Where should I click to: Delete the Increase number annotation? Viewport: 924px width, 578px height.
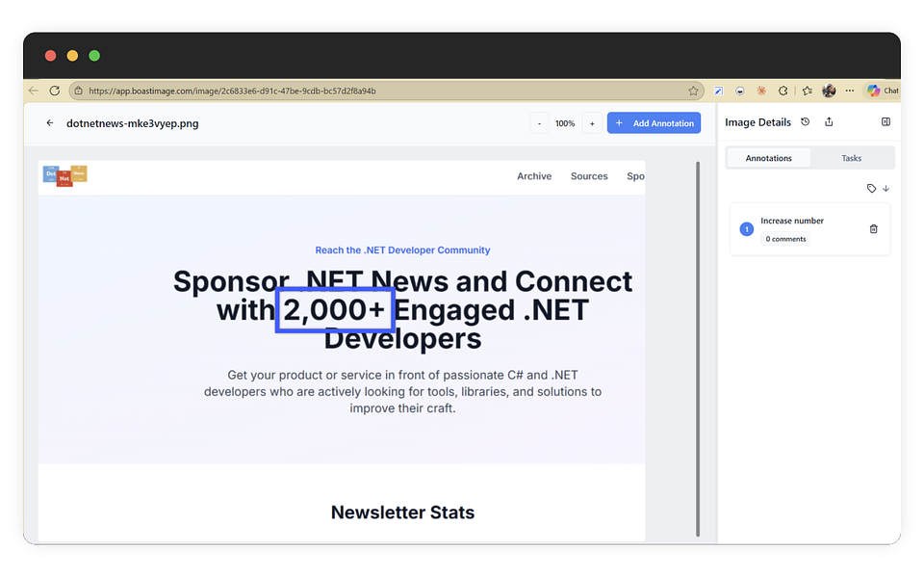tap(873, 229)
